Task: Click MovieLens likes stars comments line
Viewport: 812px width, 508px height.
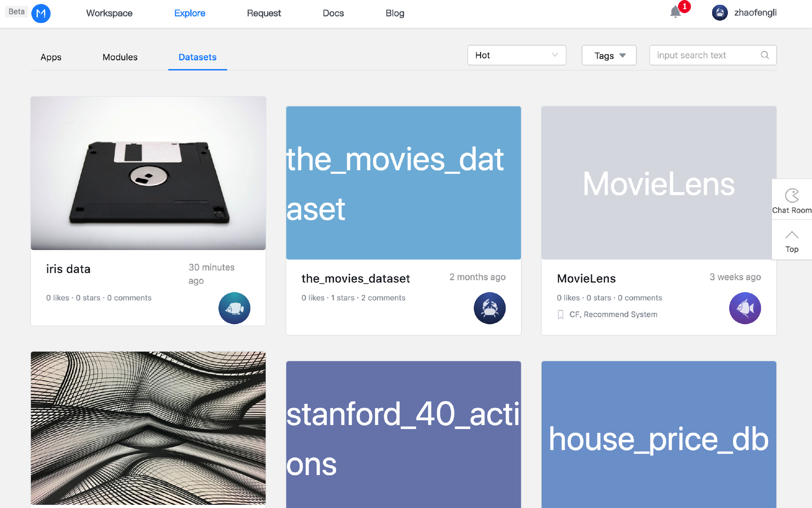Action: pos(609,298)
